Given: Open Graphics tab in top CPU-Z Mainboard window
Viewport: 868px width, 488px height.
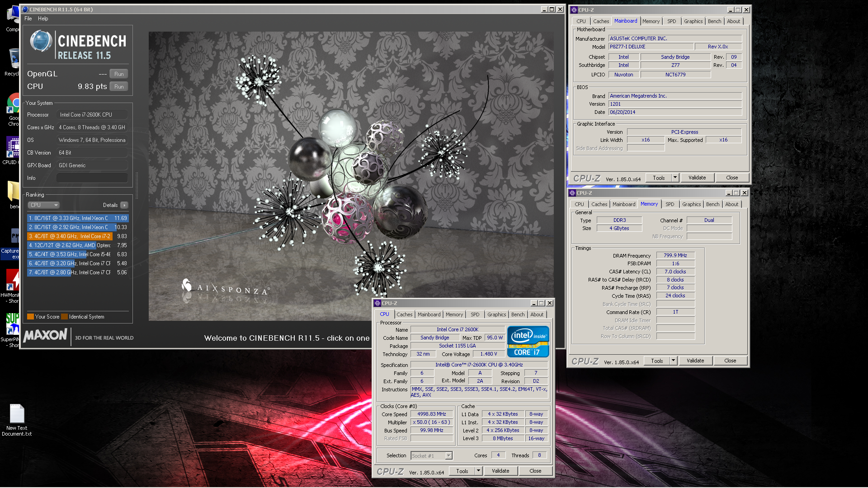Looking at the screenshot, I should (693, 21).
